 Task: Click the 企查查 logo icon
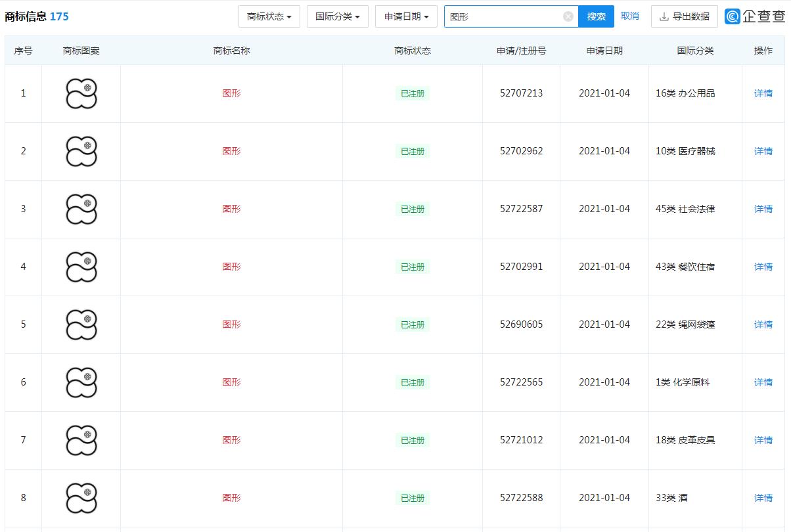pyautogui.click(x=734, y=16)
